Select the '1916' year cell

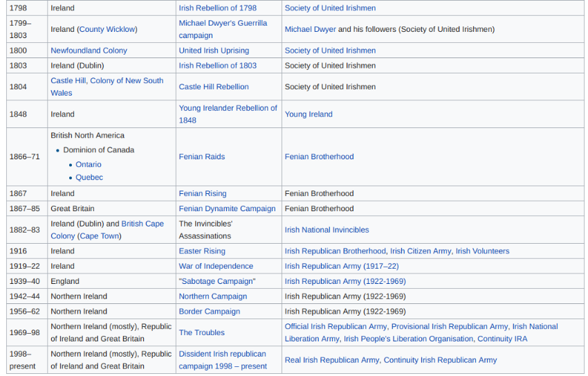pyautogui.click(x=26, y=251)
